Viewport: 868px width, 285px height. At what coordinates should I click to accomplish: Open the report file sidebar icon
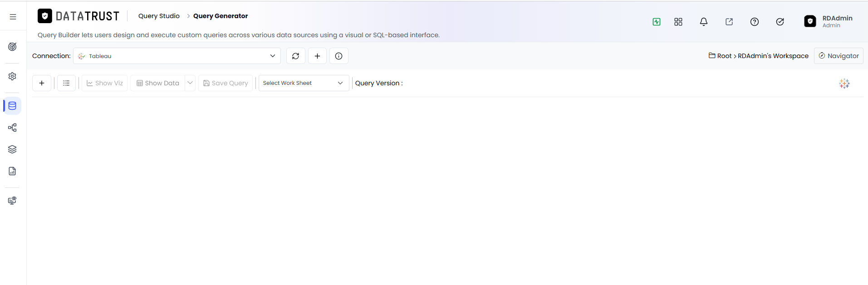coord(12,171)
